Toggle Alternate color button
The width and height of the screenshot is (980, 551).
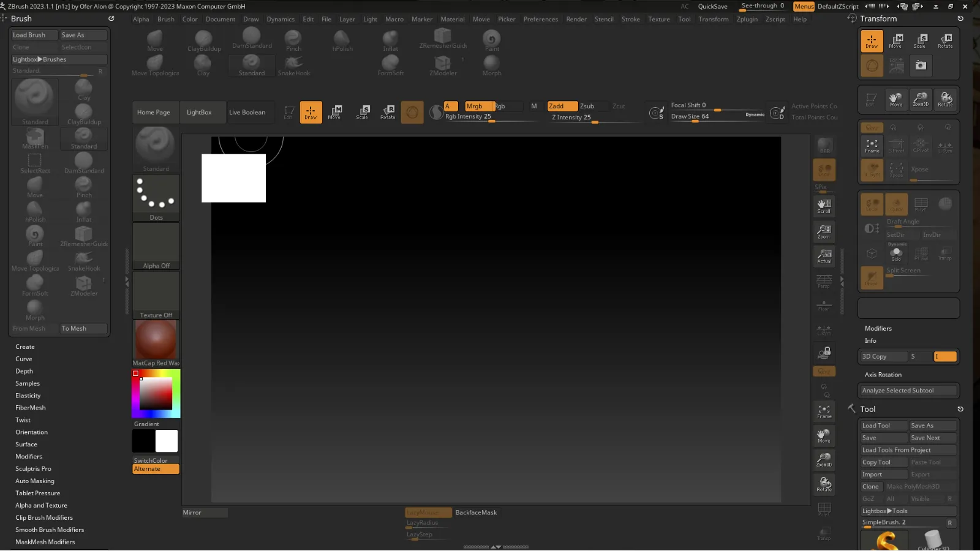(156, 469)
